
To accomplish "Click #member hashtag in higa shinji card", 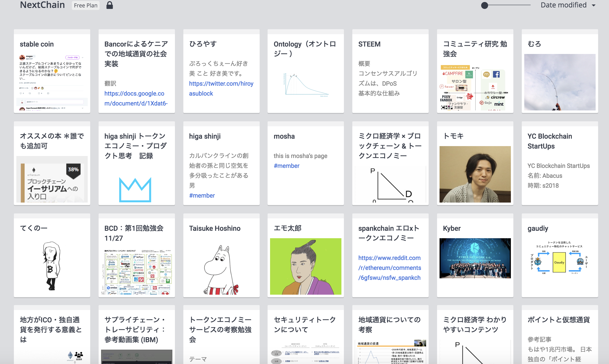I will [202, 195].
